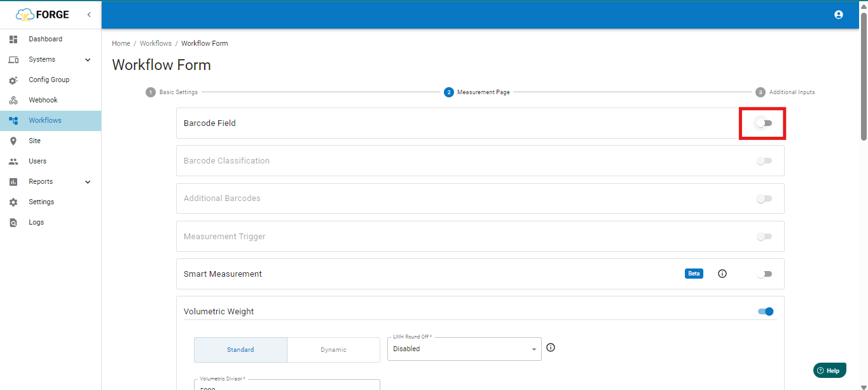Open Logs from the sidebar
Screen dimensions: 868x390
[50, 223]
